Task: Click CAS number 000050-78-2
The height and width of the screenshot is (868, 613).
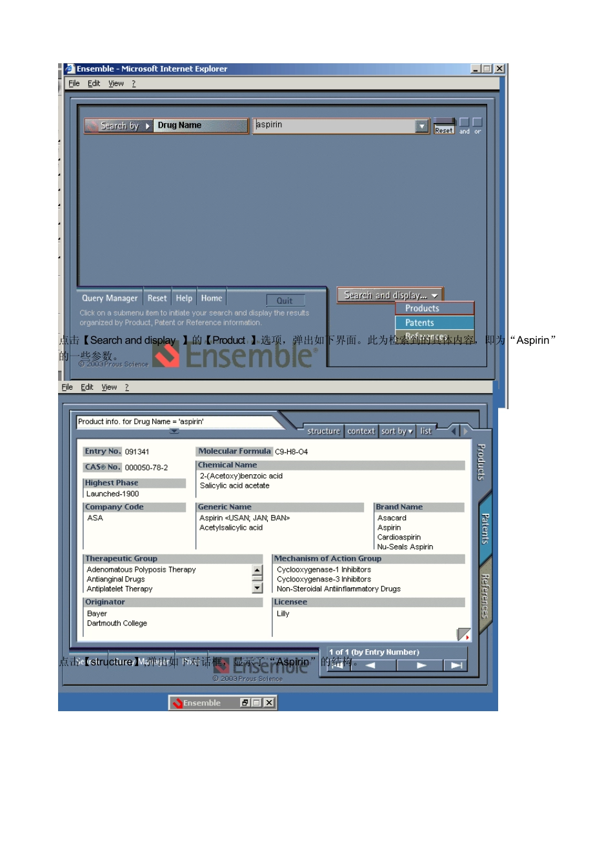Action: (146, 468)
